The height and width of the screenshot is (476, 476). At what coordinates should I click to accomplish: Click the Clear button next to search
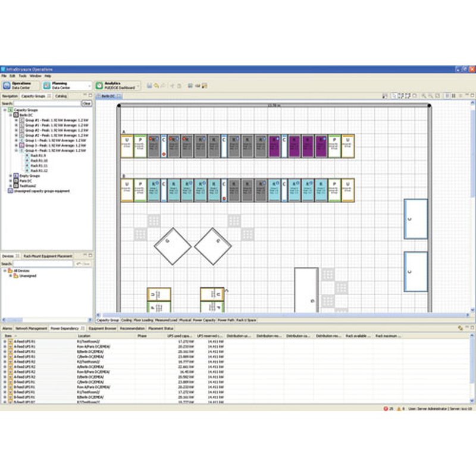86,103
